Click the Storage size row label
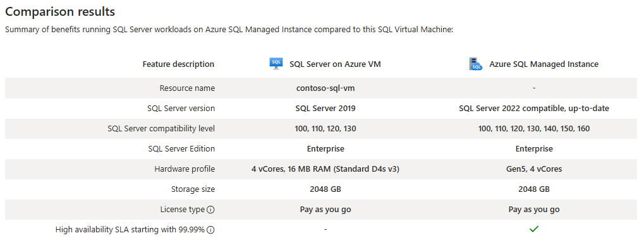This screenshot has height=238, width=644. [x=193, y=189]
